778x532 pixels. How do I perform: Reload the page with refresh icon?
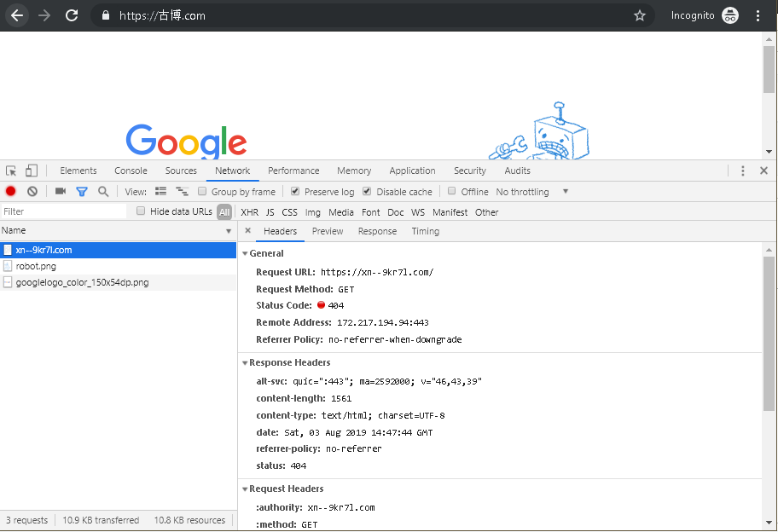click(x=72, y=15)
